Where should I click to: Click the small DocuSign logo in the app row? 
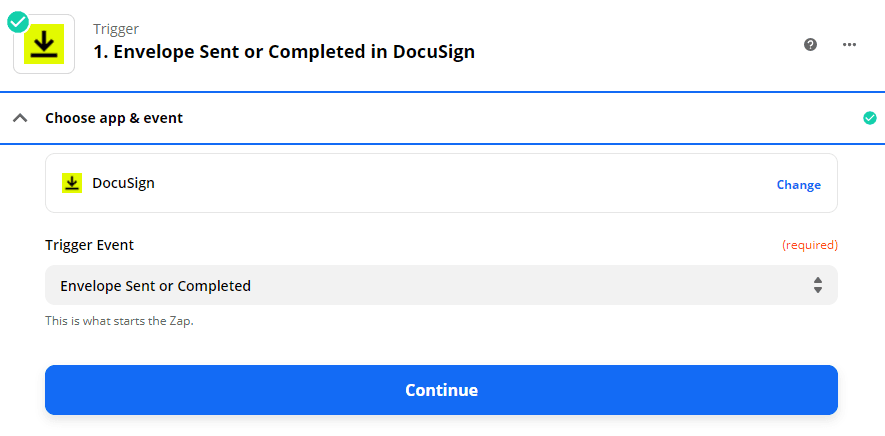point(72,183)
